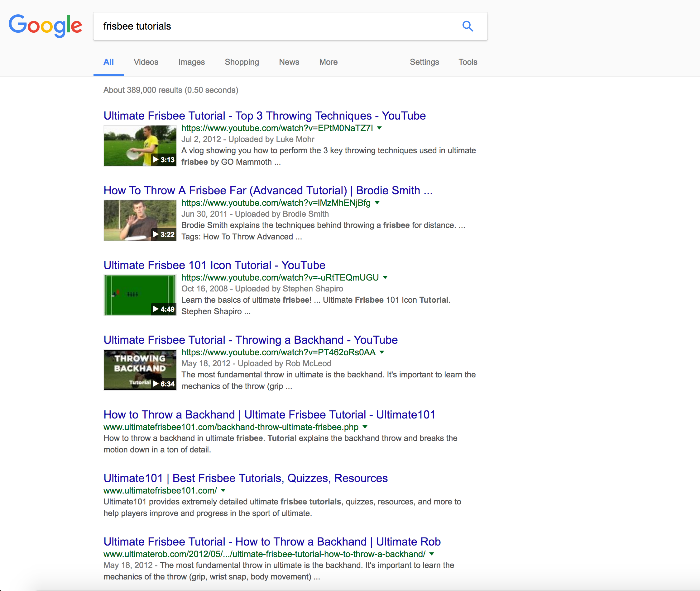Open Throwing Backhand 6:34 video thumbnail

click(140, 370)
